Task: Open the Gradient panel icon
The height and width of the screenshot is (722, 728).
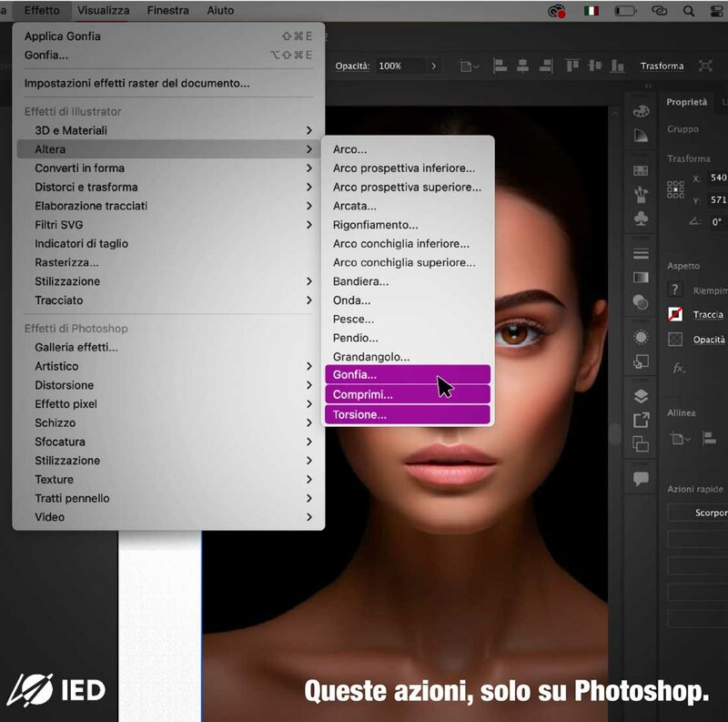Action: pyautogui.click(x=641, y=278)
